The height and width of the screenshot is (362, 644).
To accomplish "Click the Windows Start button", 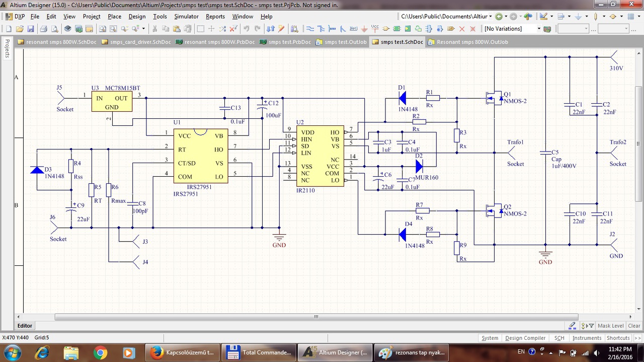I will [x=12, y=352].
